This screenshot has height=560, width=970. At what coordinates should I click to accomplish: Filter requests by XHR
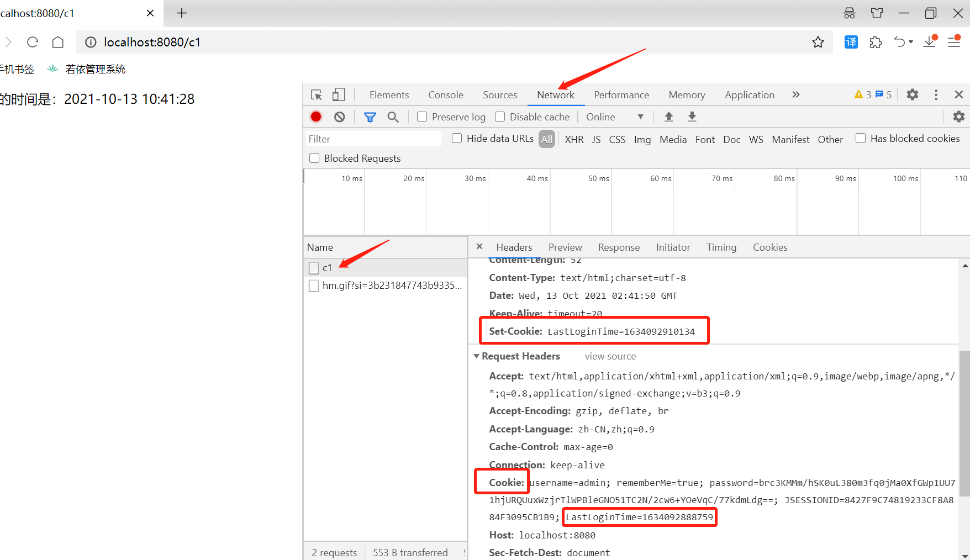tap(574, 139)
